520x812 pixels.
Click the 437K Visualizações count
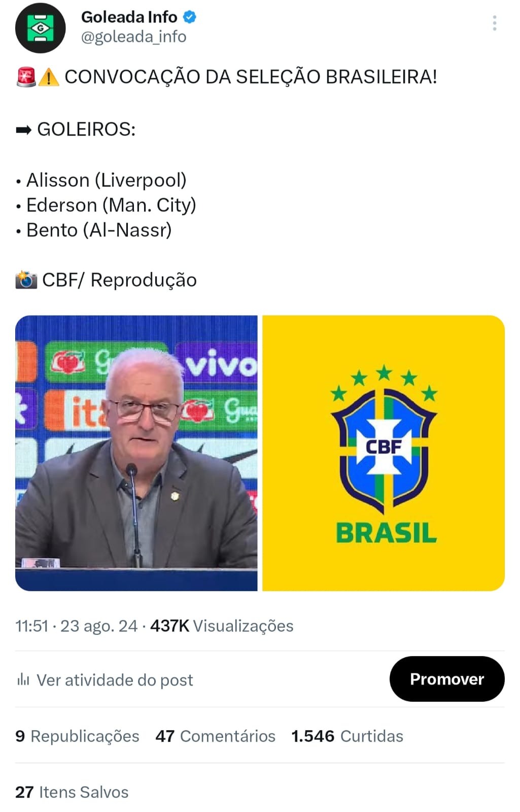pos(222,626)
